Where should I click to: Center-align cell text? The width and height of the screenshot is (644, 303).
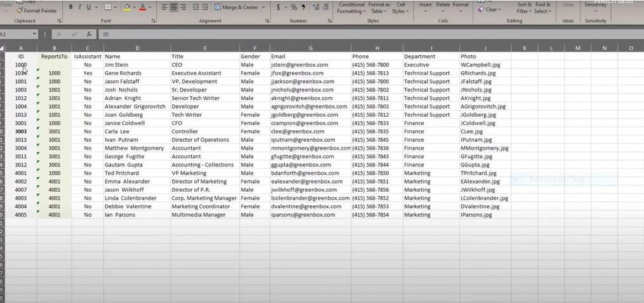[174, 8]
